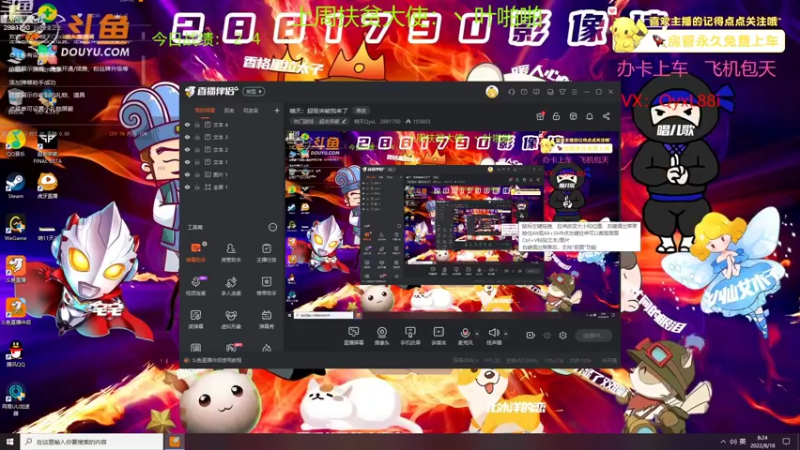Click the 修改 edit title button
Viewport: 800px width, 450px height.
pyautogui.click(x=361, y=110)
